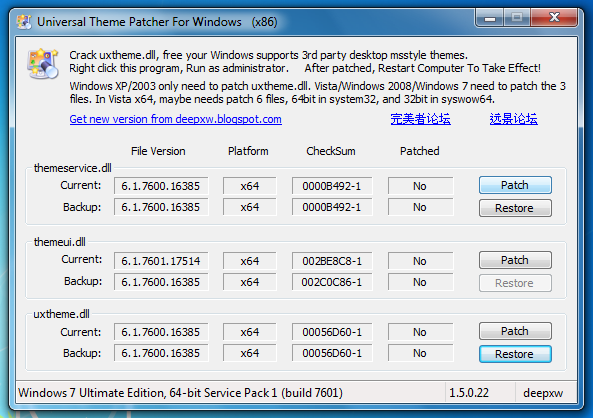Click the Platform column header
593x418 pixels.
pos(248,151)
